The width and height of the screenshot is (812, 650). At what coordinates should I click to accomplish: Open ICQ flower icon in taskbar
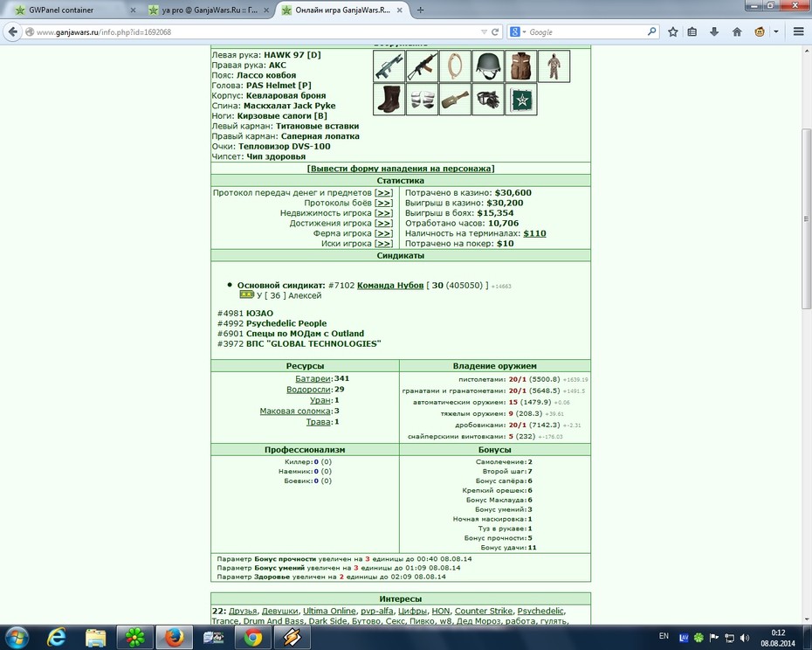coord(134,637)
